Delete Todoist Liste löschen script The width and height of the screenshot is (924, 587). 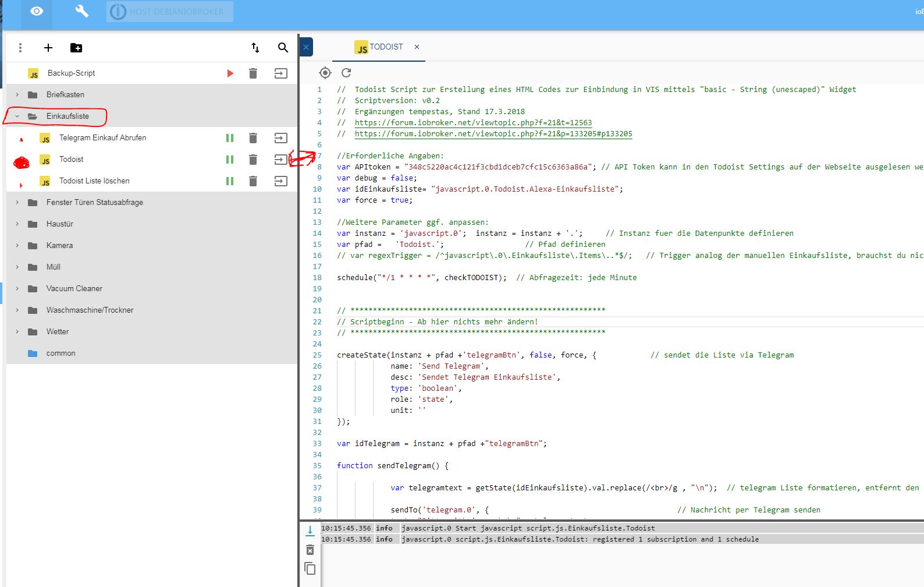pyautogui.click(x=253, y=181)
